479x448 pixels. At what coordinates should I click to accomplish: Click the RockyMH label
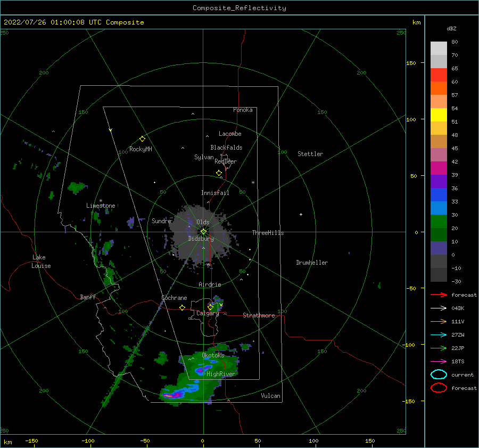pyautogui.click(x=141, y=149)
